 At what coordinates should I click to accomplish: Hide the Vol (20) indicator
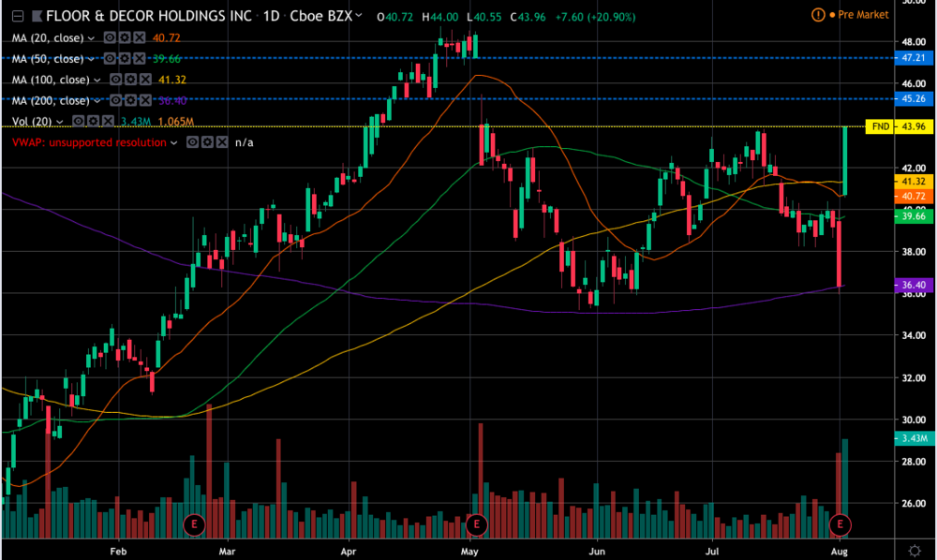point(79,122)
